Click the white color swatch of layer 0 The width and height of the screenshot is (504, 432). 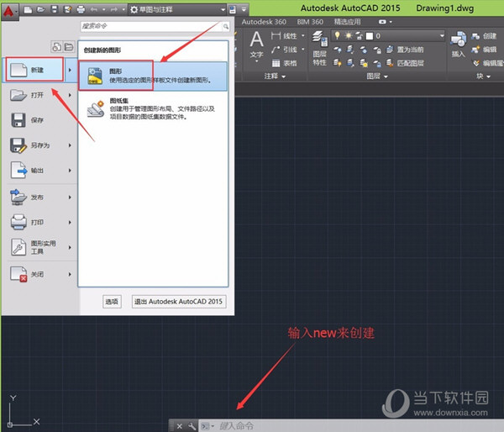point(370,36)
